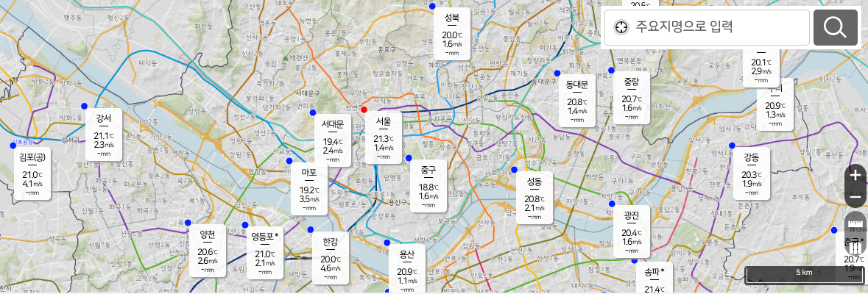The image size is (868, 294).
Task: Select the 마포 station weather card
Action: pos(309,190)
